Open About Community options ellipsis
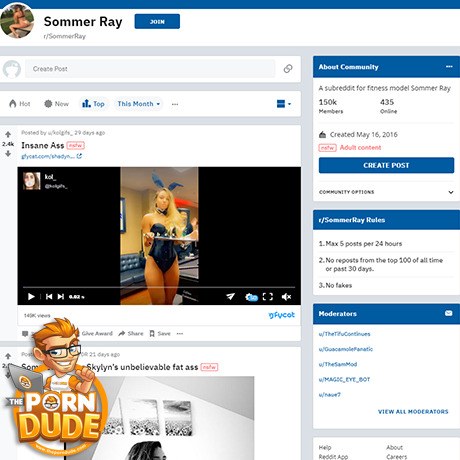460x460 pixels. coord(449,66)
